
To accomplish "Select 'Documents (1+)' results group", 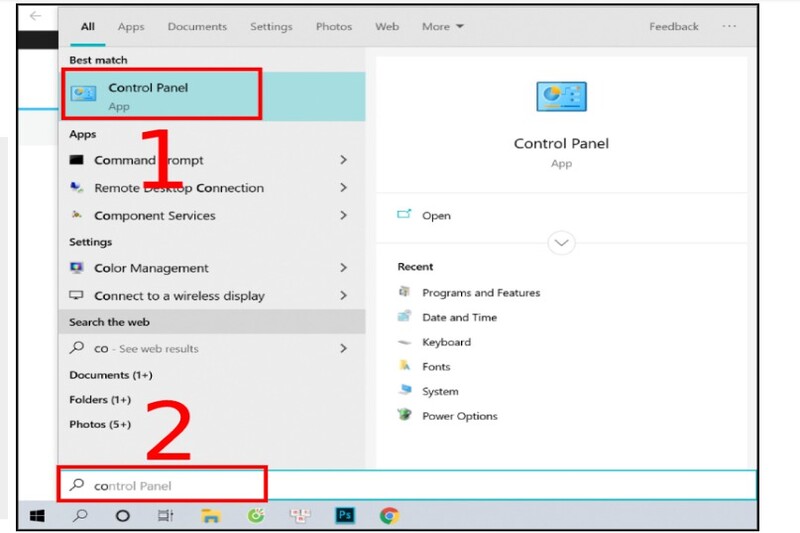I will coord(111,375).
